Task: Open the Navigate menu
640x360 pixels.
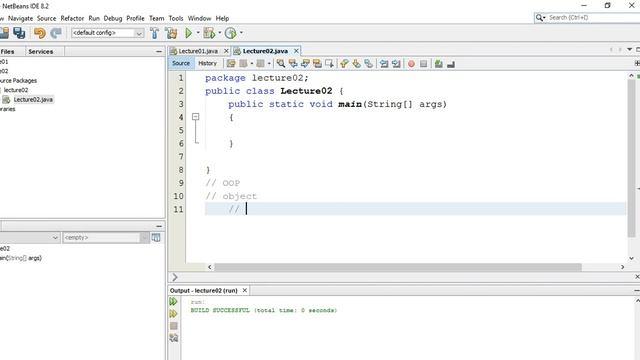Action: pyautogui.click(x=20, y=18)
